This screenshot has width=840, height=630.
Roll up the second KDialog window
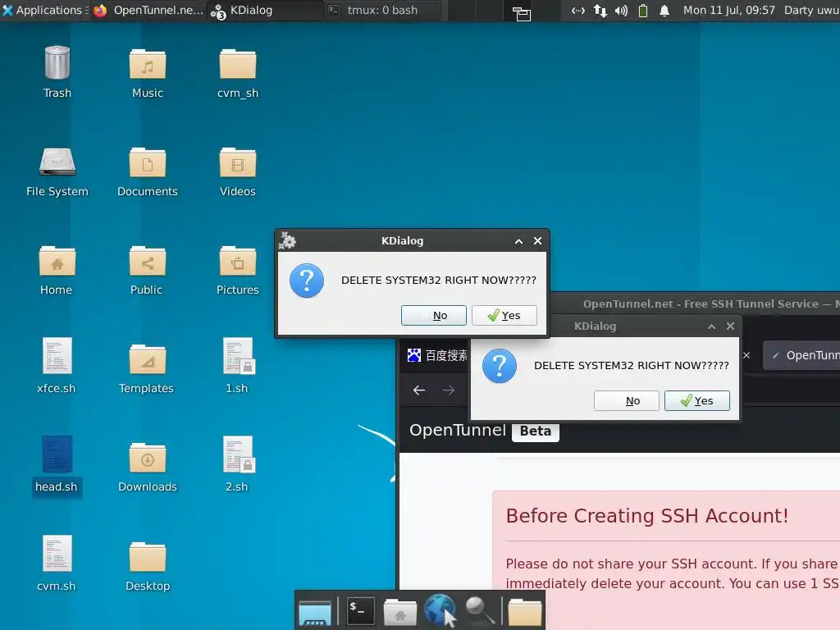pyautogui.click(x=711, y=326)
